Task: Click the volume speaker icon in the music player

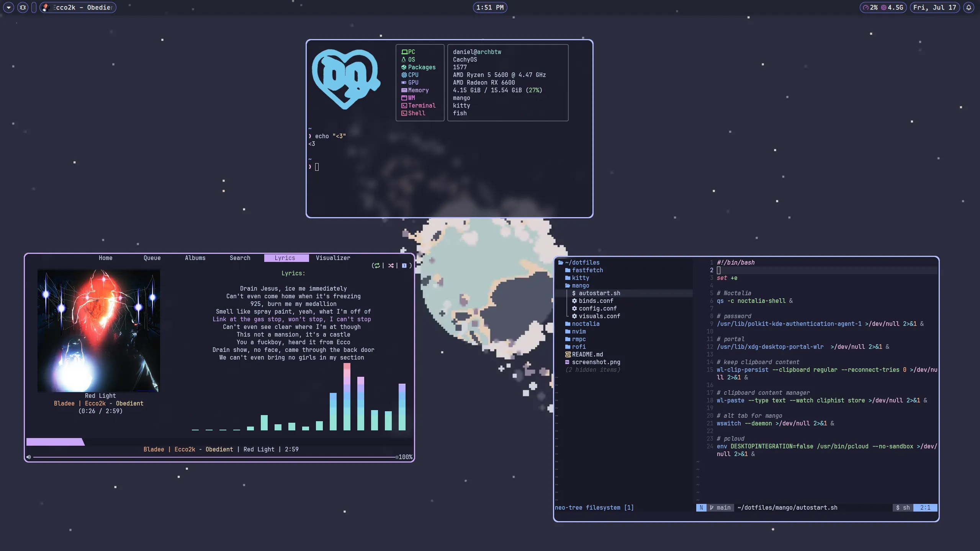Action: [29, 457]
